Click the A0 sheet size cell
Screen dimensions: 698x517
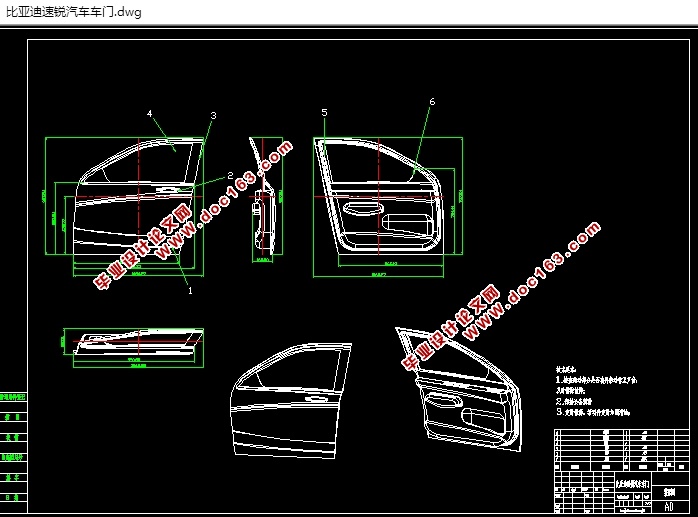click(668, 506)
